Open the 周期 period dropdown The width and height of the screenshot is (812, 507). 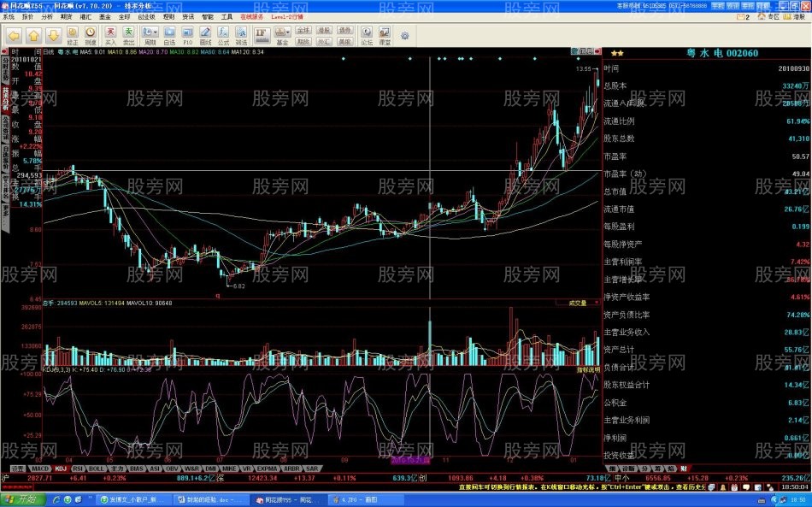pos(150,36)
